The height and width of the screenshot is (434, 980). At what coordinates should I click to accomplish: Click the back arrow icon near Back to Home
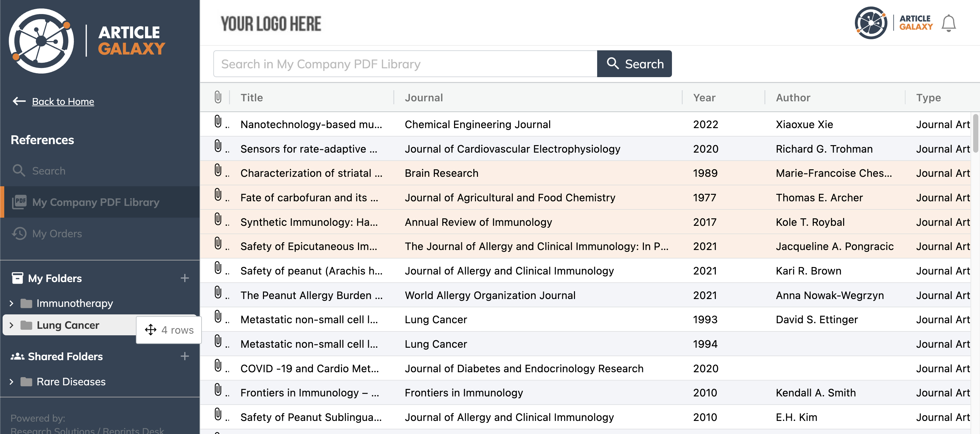(19, 101)
